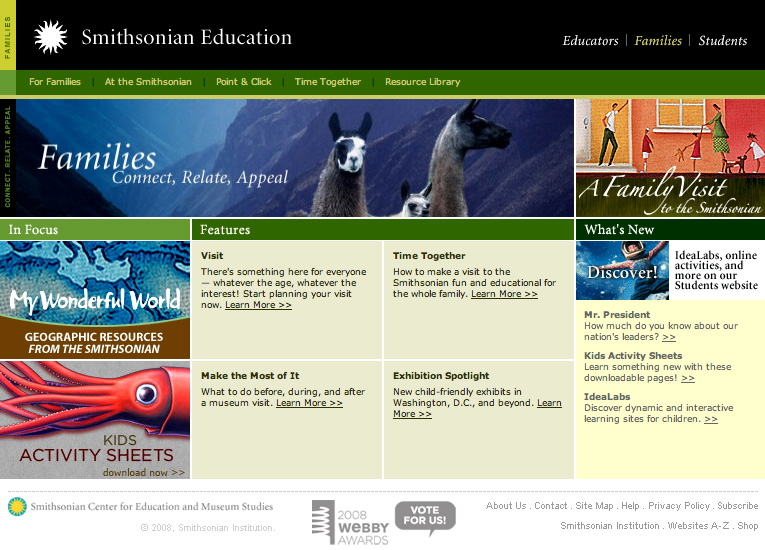Select Point & Click menu item
Screen dimensions: 765x550
pyautogui.click(x=243, y=82)
